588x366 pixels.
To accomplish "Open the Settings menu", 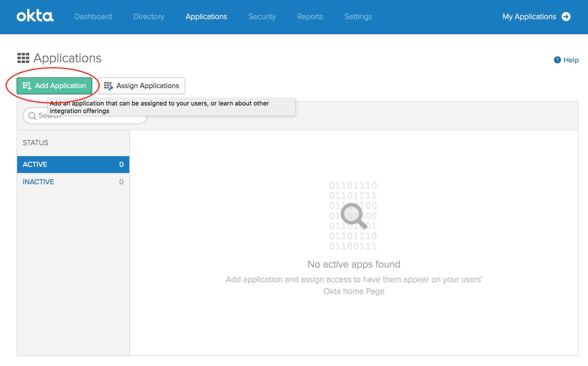I will (x=358, y=17).
